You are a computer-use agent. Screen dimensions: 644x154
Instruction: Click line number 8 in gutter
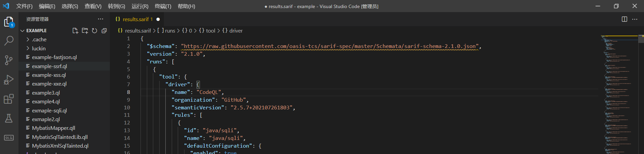tap(128, 92)
